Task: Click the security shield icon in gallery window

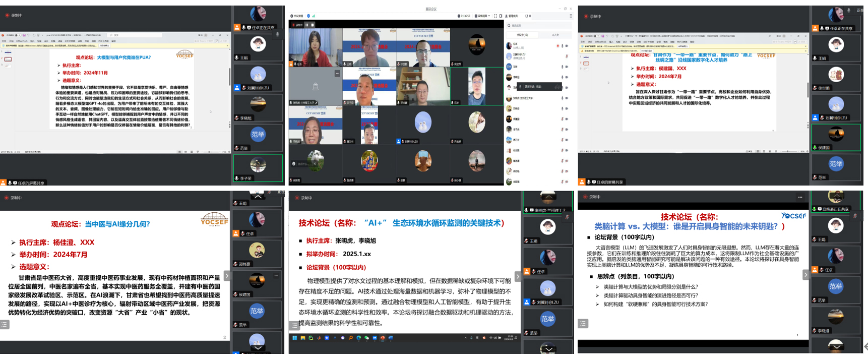Action: [308, 16]
